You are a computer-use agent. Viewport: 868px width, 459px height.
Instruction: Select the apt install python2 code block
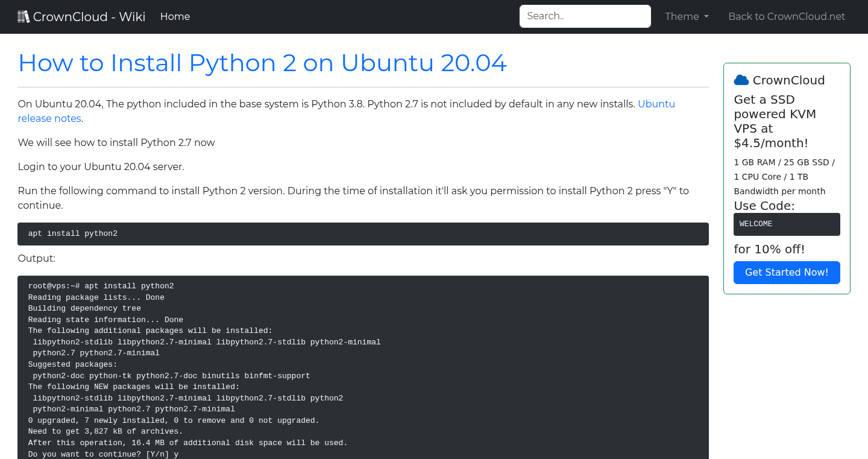pyautogui.click(x=363, y=233)
